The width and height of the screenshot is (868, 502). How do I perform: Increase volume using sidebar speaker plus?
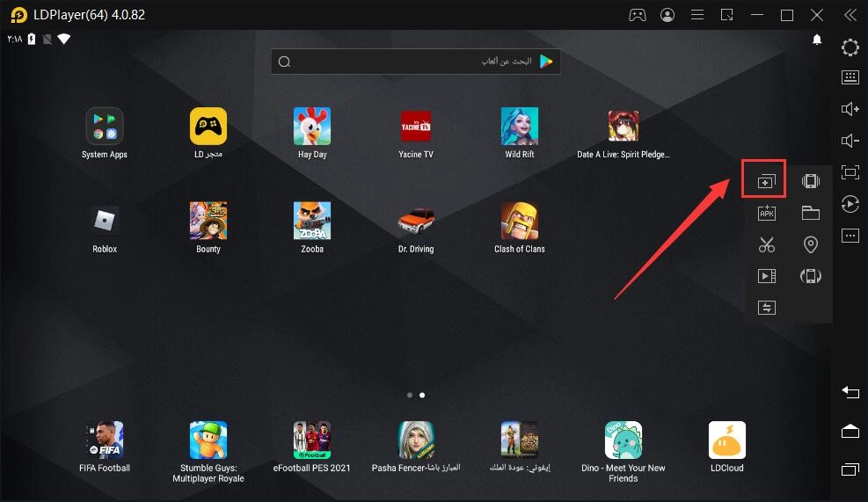[850, 109]
